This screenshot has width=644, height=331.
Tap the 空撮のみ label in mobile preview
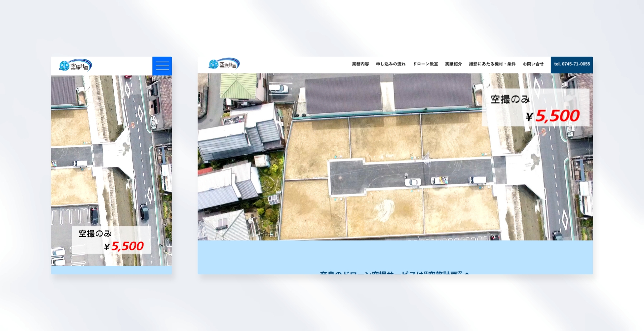pos(95,234)
